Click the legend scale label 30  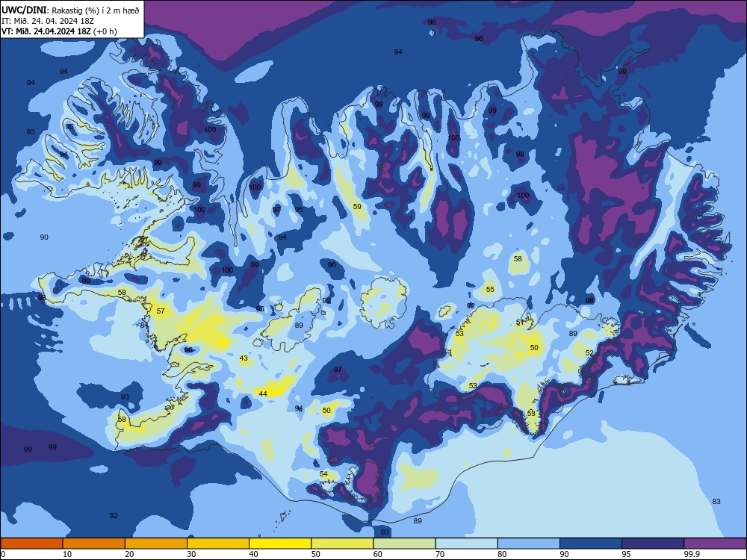tap(191, 554)
